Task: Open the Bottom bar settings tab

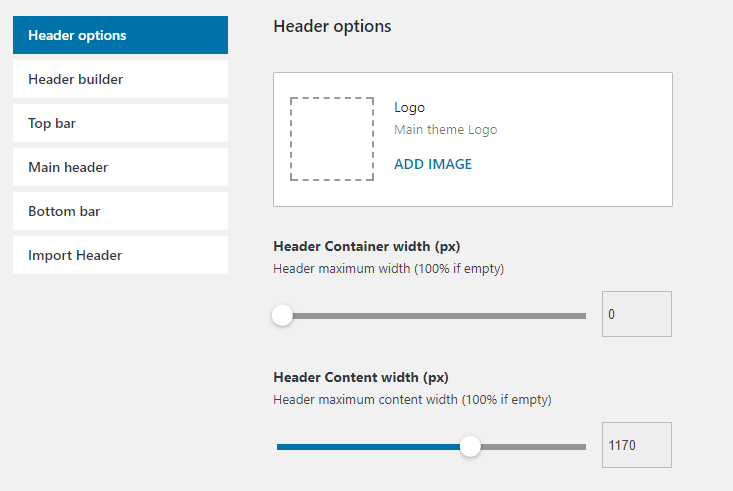Action: coord(120,211)
